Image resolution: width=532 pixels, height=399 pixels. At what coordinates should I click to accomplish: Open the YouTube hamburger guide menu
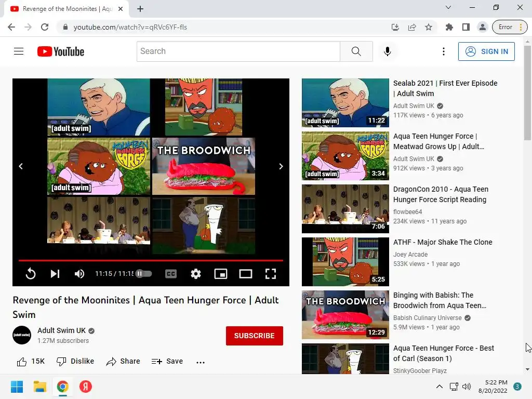click(x=19, y=51)
